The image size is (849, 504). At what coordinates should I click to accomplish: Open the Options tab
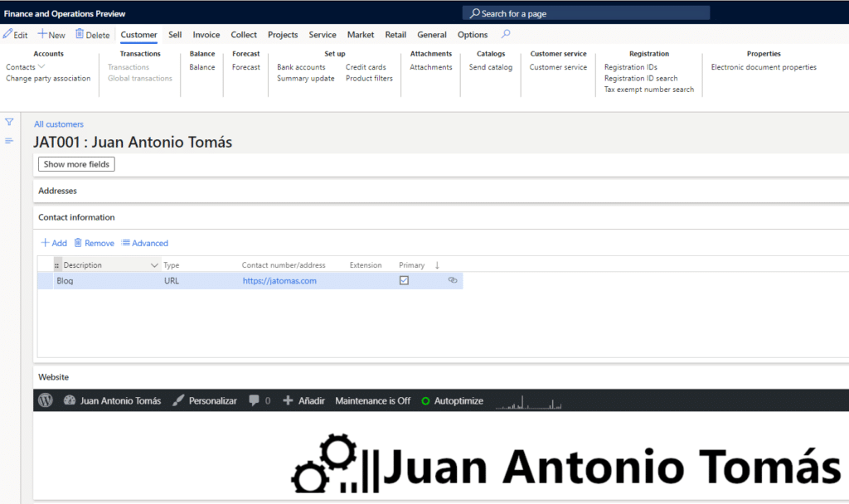[472, 35]
